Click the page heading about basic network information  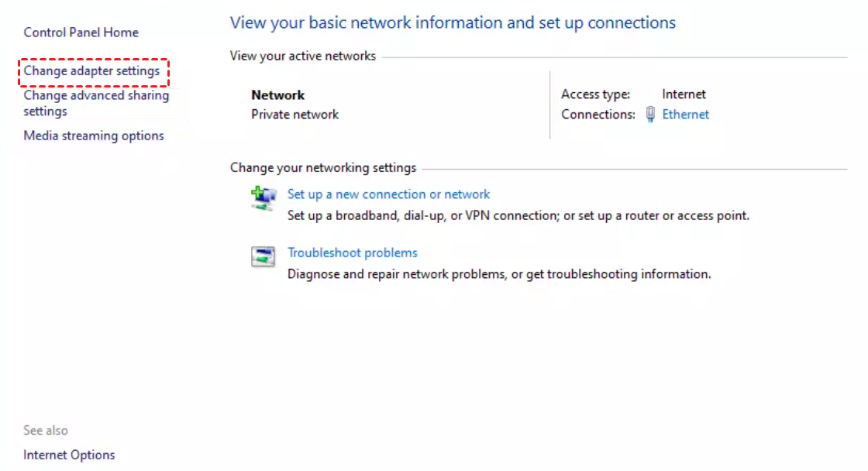coord(453,22)
